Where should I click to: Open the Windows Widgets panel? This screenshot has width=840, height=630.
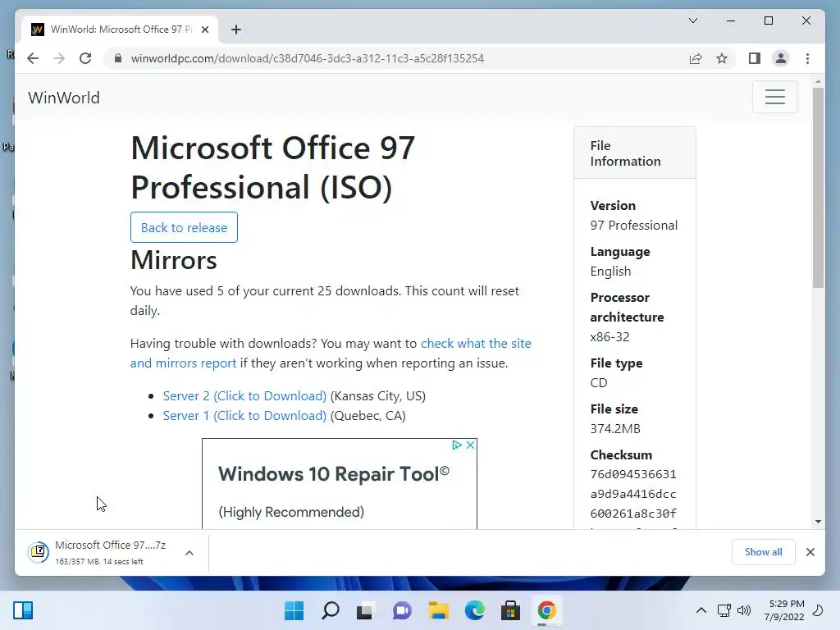point(23,610)
